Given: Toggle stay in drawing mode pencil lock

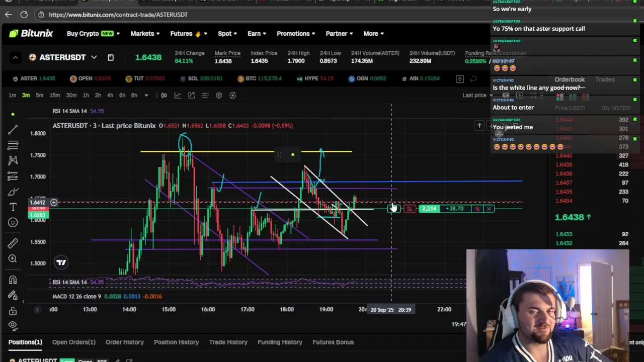Looking at the screenshot, I should pyautogui.click(x=13, y=296).
